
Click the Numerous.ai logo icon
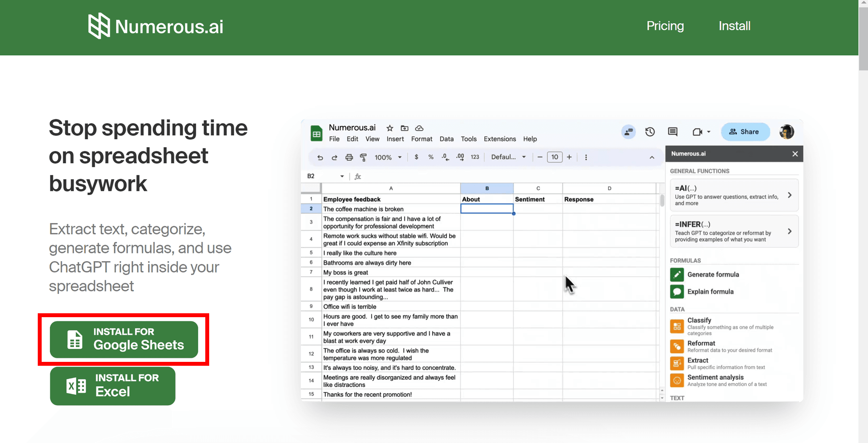99,26
